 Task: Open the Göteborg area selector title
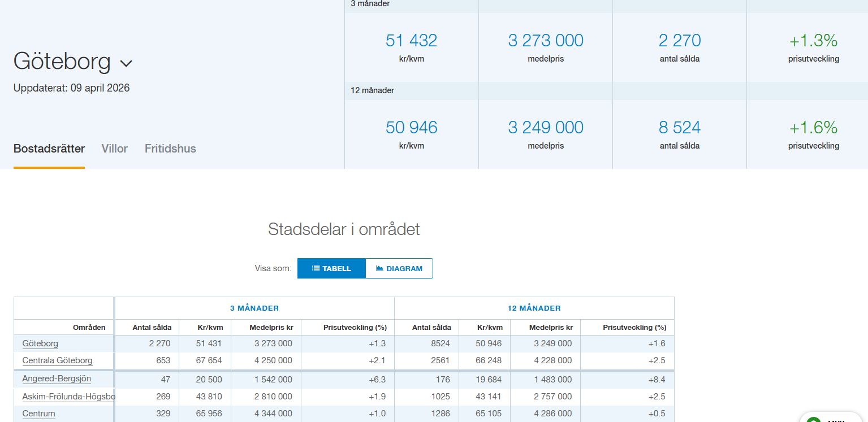point(62,61)
